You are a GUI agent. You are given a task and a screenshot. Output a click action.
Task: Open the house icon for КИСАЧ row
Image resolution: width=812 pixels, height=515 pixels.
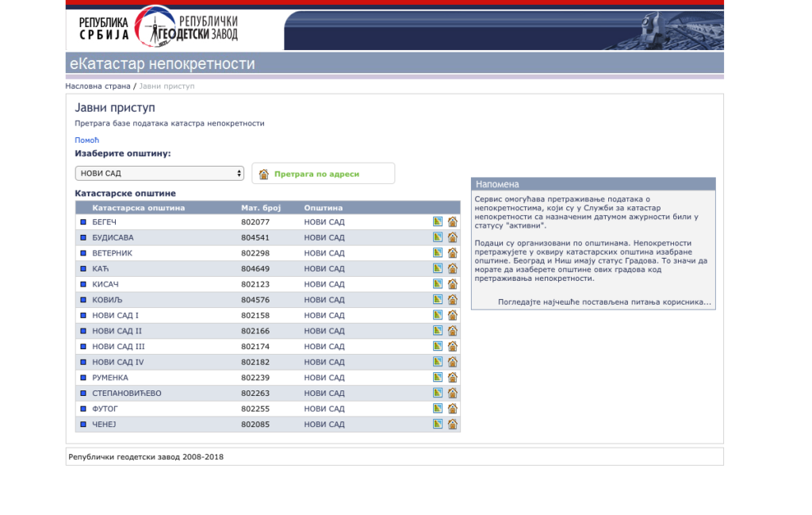(x=453, y=284)
